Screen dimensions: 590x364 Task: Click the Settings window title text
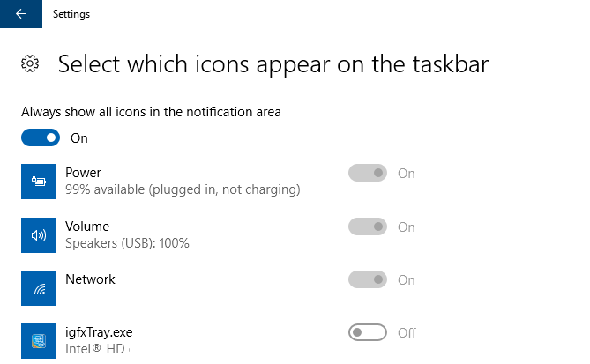[71, 14]
